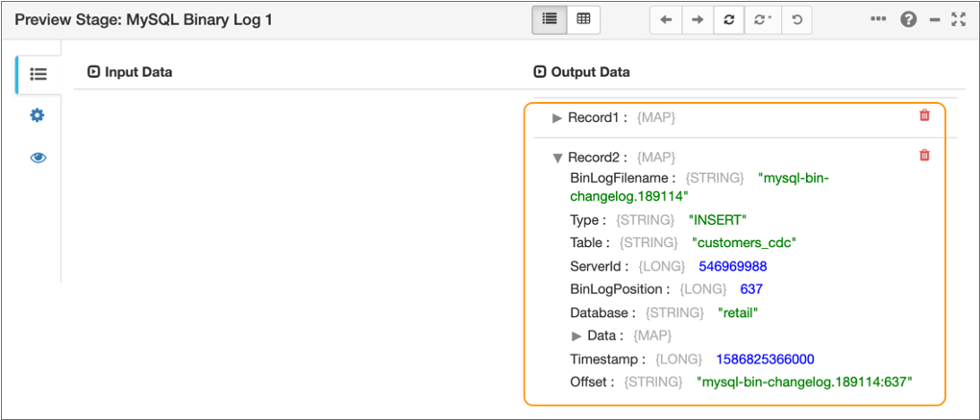Open the configuration gear tab
The height and width of the screenshot is (420, 980).
(x=37, y=115)
